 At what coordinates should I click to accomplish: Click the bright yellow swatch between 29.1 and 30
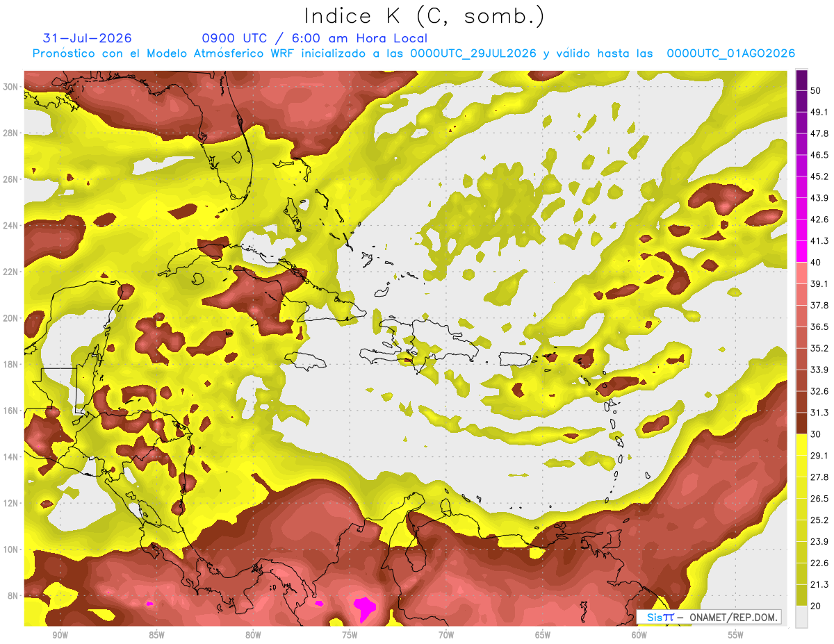pos(801,445)
